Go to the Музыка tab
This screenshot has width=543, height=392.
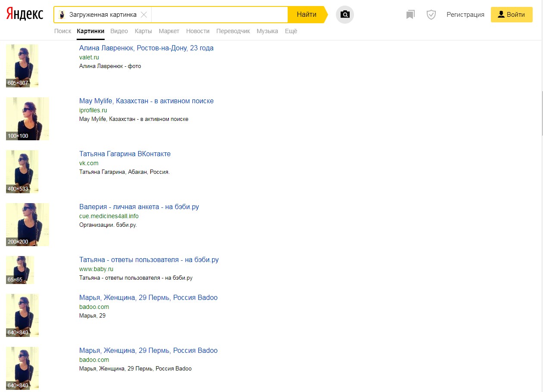click(x=267, y=31)
